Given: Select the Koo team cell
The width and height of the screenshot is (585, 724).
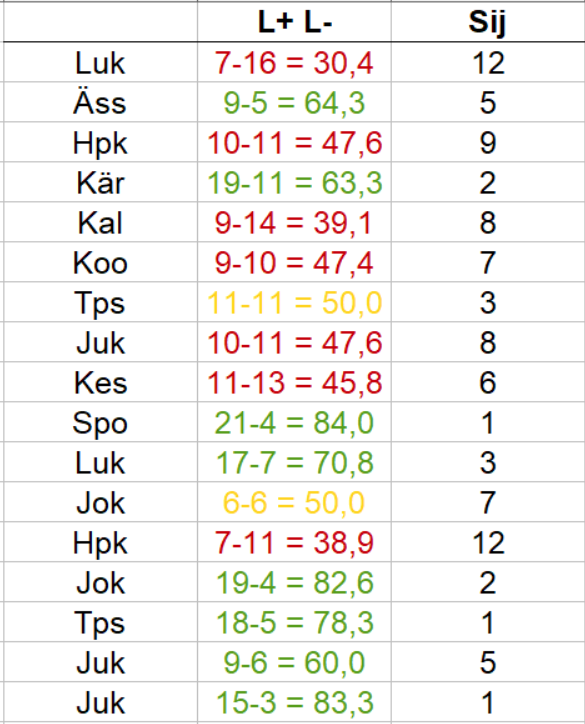Looking at the screenshot, I should 100,262.
